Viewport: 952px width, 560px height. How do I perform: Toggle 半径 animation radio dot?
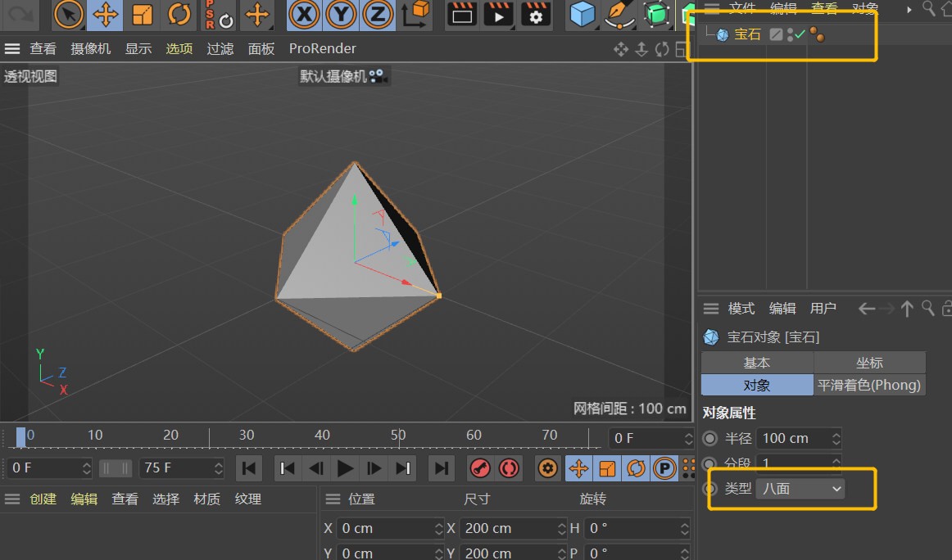[x=709, y=438]
